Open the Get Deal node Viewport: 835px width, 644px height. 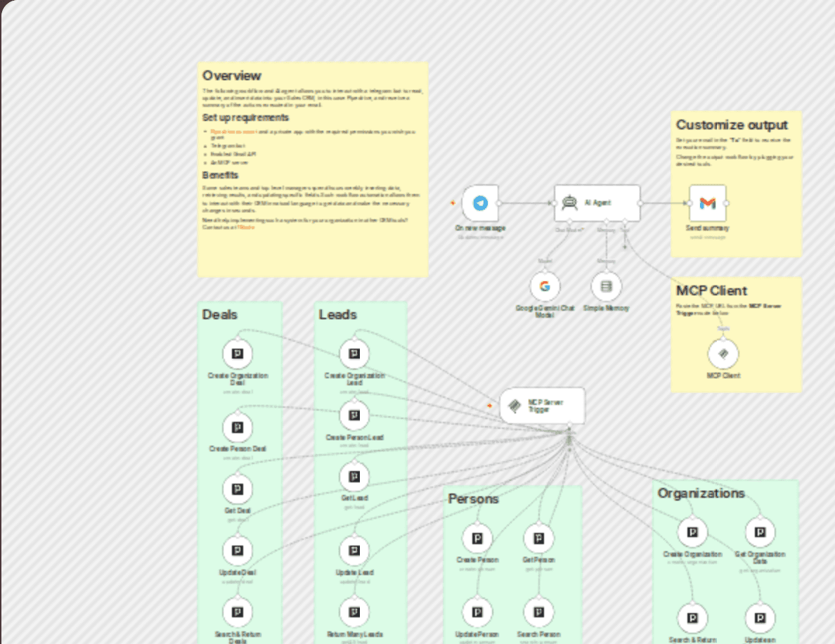tap(238, 489)
